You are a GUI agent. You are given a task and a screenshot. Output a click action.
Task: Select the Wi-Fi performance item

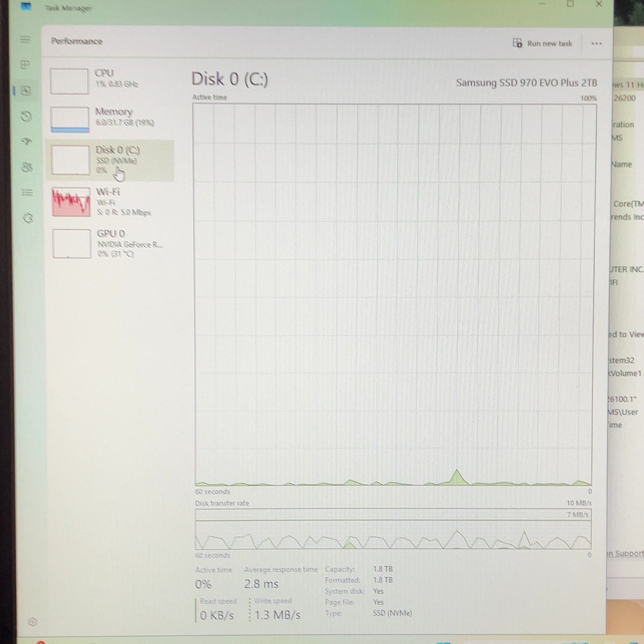(110, 202)
